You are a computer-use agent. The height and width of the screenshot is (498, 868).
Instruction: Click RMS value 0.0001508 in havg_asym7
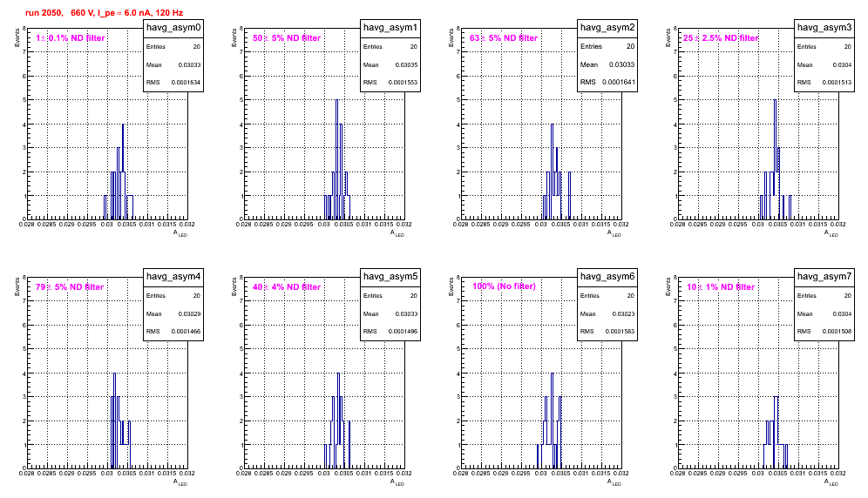click(x=837, y=332)
